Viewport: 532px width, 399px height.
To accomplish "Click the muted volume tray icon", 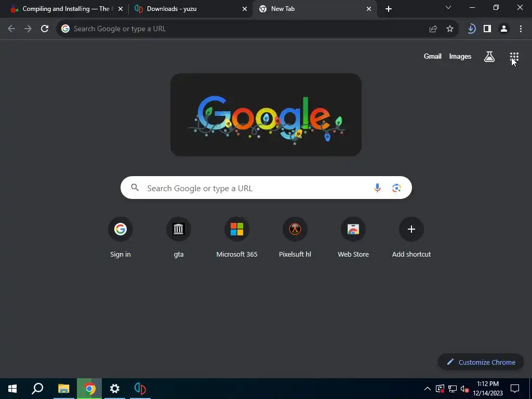I will (464, 389).
